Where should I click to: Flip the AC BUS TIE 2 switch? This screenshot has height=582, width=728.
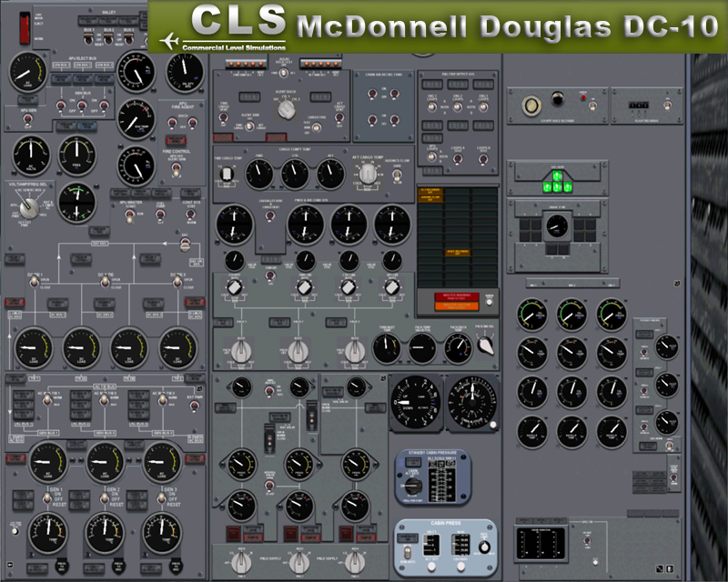point(104,399)
